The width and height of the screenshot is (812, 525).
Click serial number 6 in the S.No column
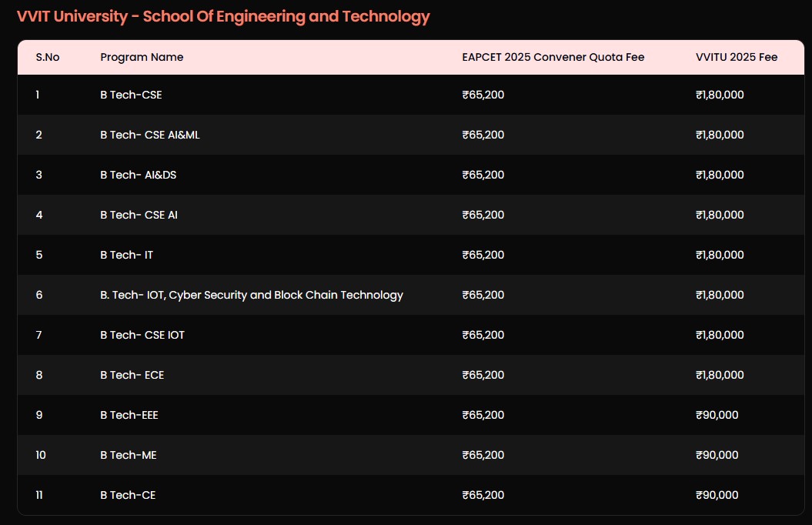(x=38, y=295)
